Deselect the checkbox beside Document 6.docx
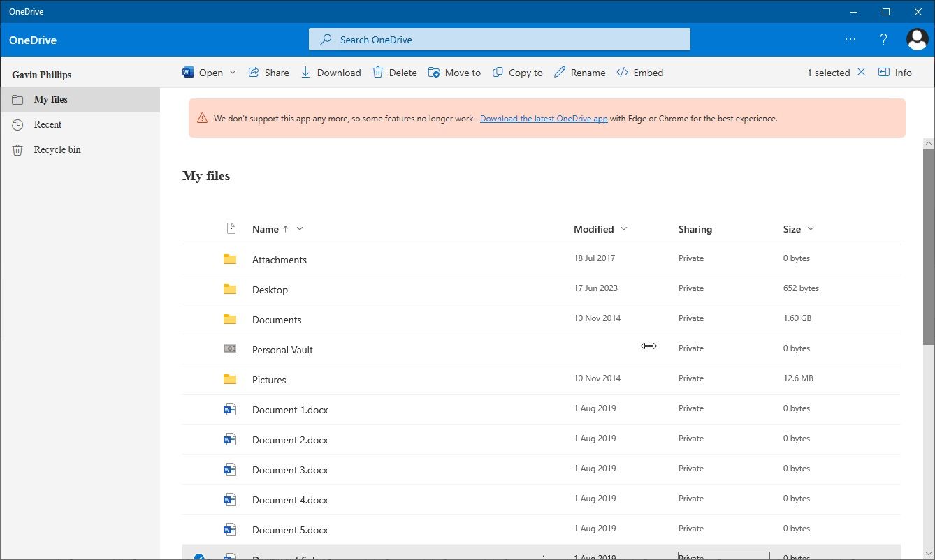 point(200,557)
